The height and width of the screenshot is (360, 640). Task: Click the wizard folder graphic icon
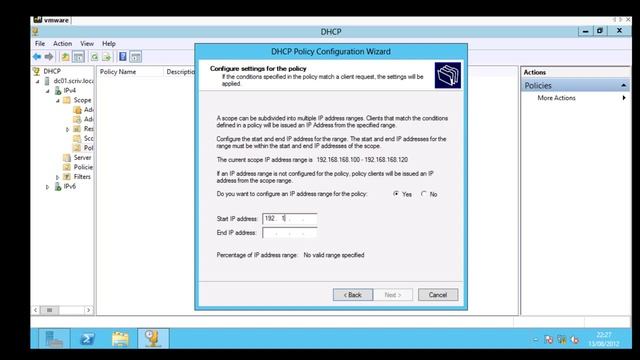pos(448,76)
